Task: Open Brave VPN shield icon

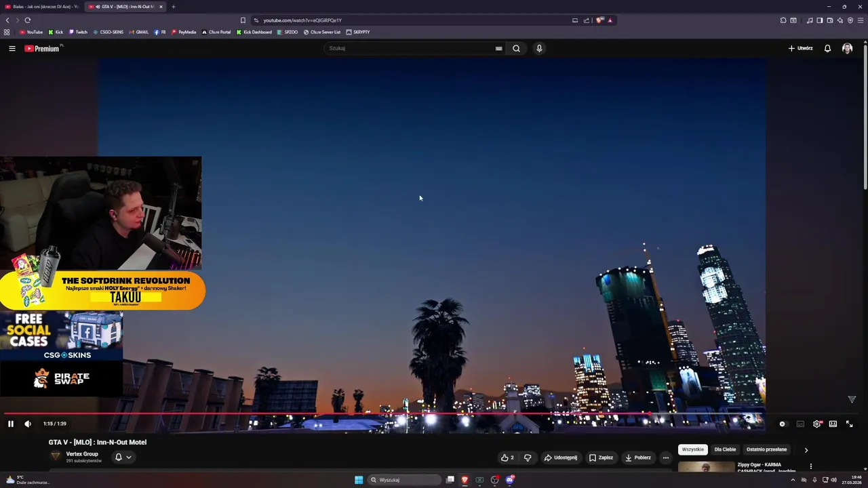Action: pyautogui.click(x=850, y=20)
